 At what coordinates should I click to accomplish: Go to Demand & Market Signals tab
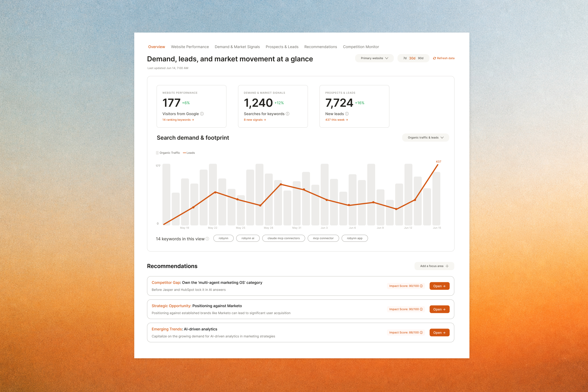pyautogui.click(x=237, y=47)
